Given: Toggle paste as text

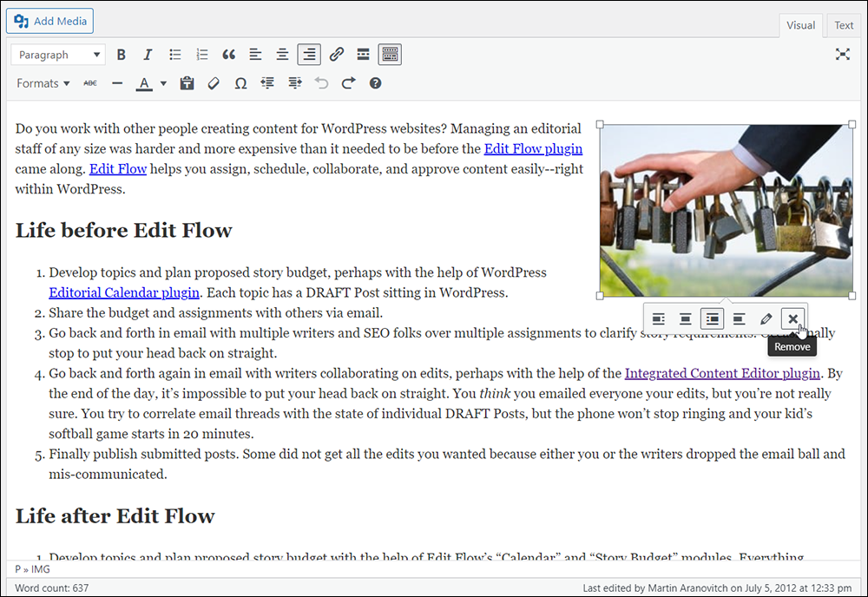Looking at the screenshot, I should [x=187, y=83].
